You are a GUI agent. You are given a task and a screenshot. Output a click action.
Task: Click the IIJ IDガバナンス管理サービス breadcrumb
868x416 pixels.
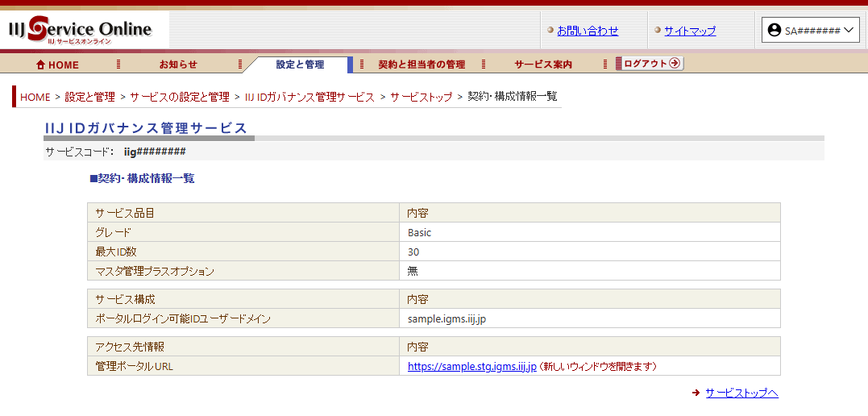tap(309, 97)
